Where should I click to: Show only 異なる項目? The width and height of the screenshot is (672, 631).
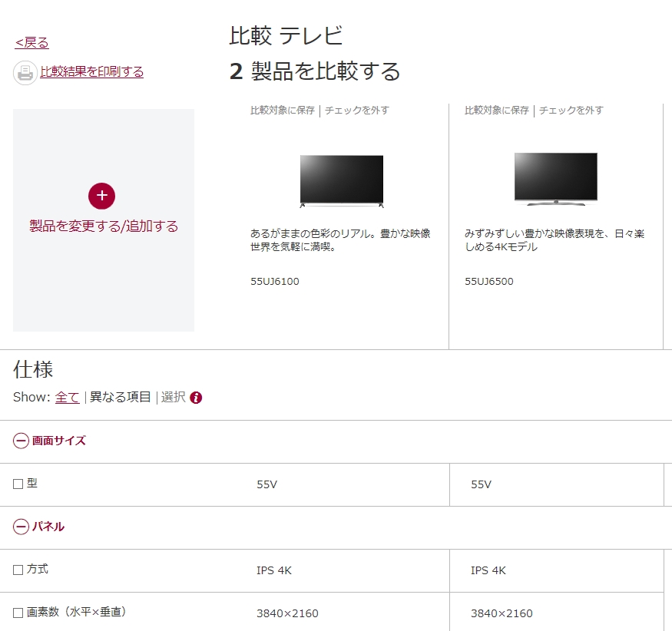pos(120,397)
